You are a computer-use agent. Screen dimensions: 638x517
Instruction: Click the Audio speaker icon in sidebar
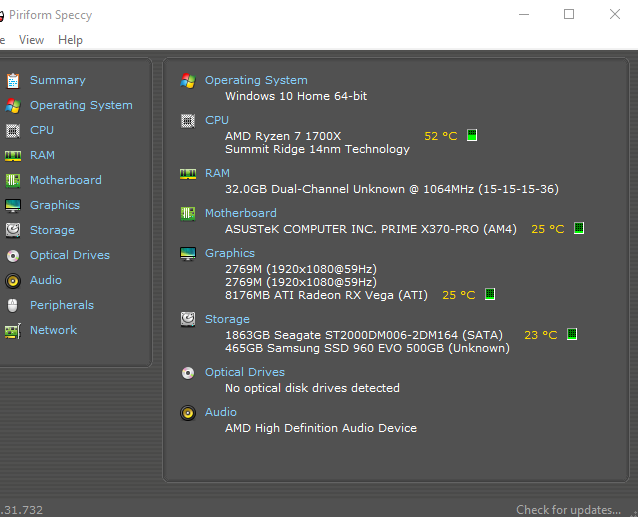[12, 280]
